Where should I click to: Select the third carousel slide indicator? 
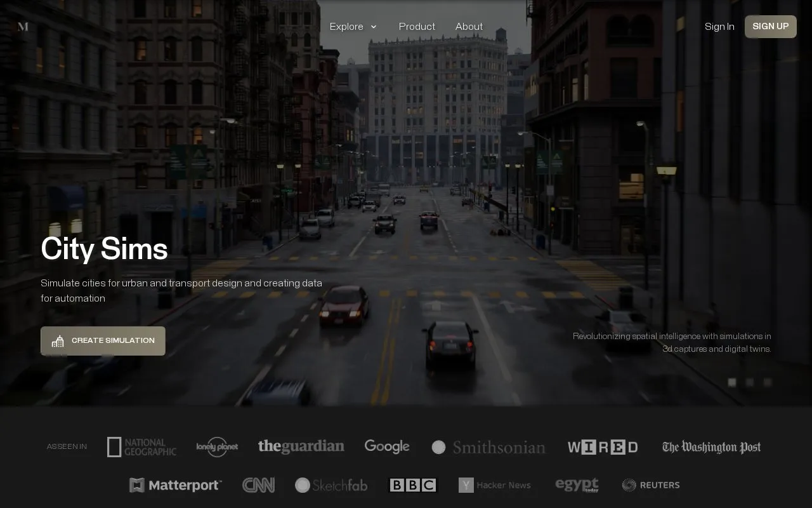768,382
